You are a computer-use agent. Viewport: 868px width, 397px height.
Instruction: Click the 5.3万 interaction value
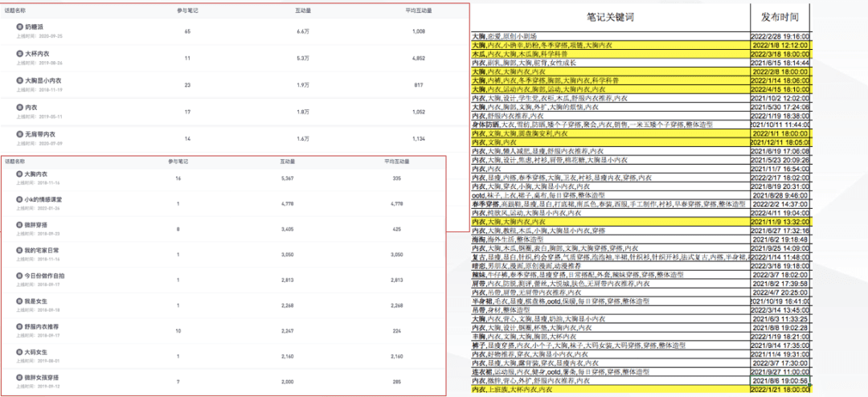click(x=303, y=58)
